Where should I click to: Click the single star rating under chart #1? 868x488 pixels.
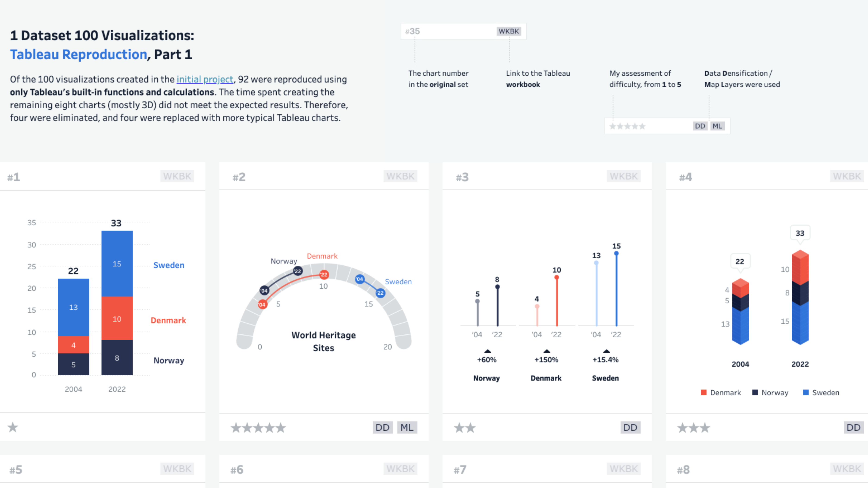pos(13,427)
